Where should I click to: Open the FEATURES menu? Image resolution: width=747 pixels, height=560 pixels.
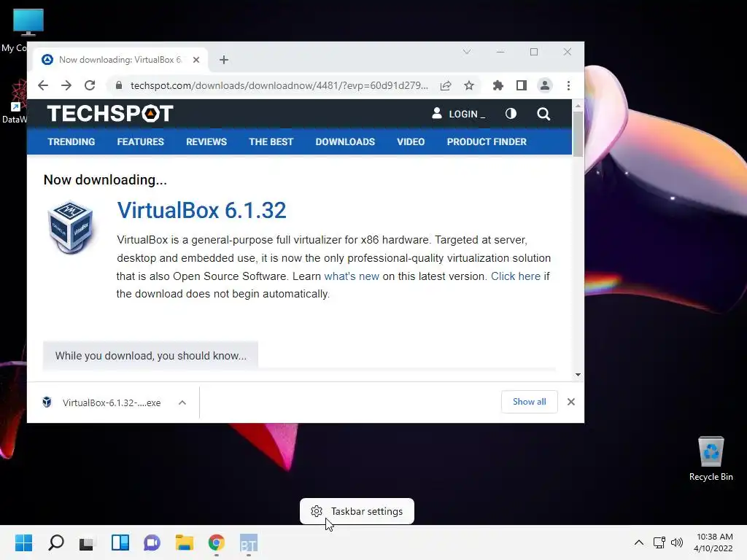(141, 142)
